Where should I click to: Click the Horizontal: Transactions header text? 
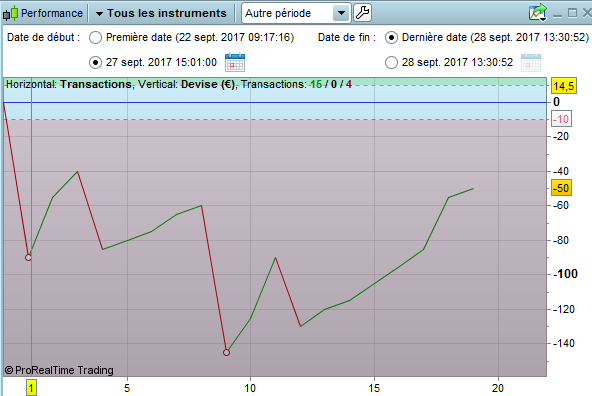pyautogui.click(x=69, y=84)
